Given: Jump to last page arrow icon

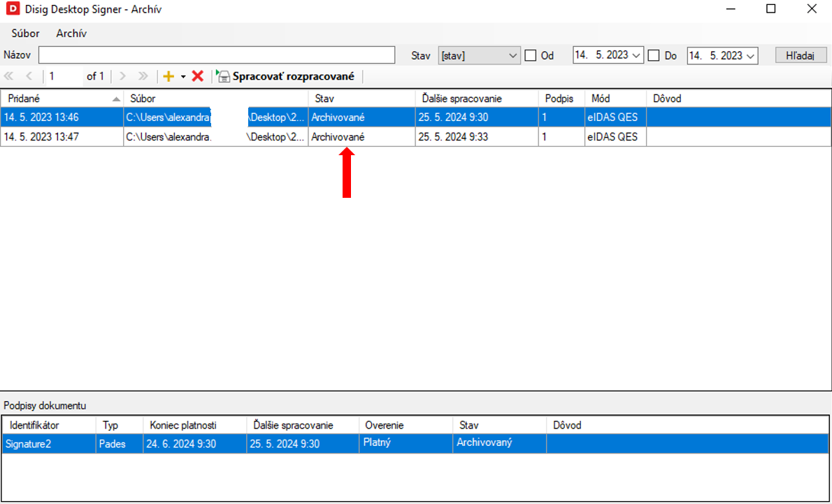Looking at the screenshot, I should (x=143, y=76).
